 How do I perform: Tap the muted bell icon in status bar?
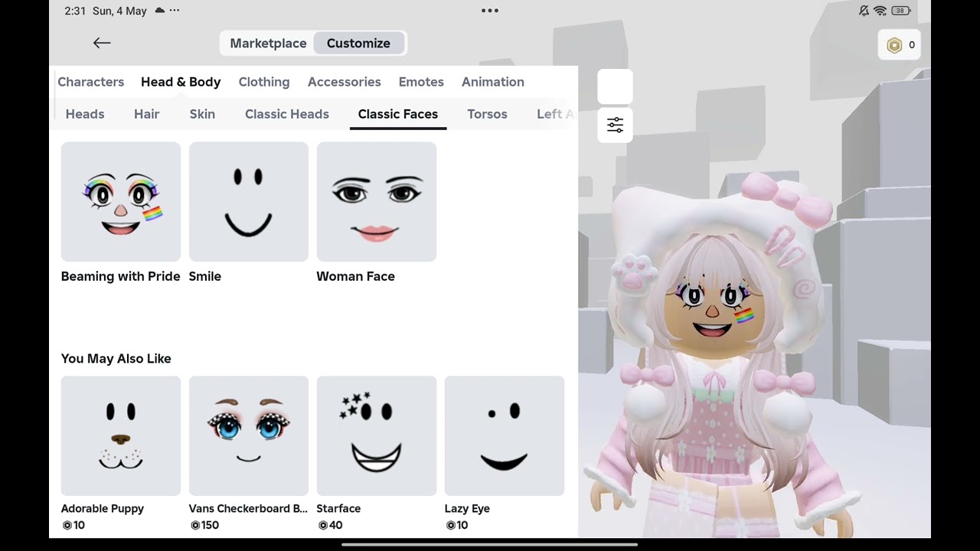pyautogui.click(x=864, y=11)
